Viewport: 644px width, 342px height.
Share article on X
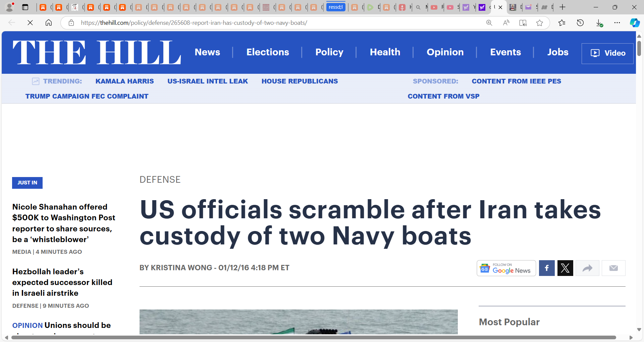[x=565, y=268]
